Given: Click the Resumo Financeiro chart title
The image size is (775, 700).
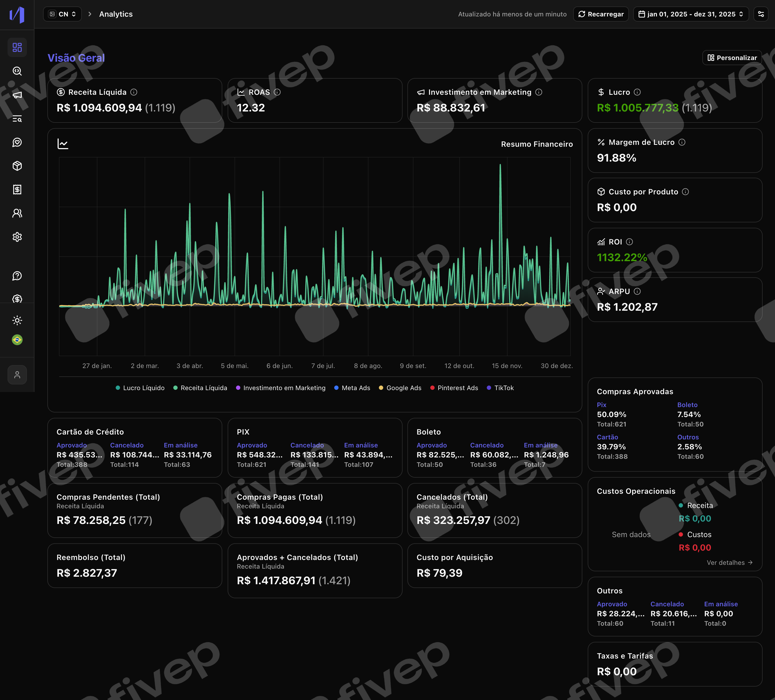Looking at the screenshot, I should click(537, 144).
